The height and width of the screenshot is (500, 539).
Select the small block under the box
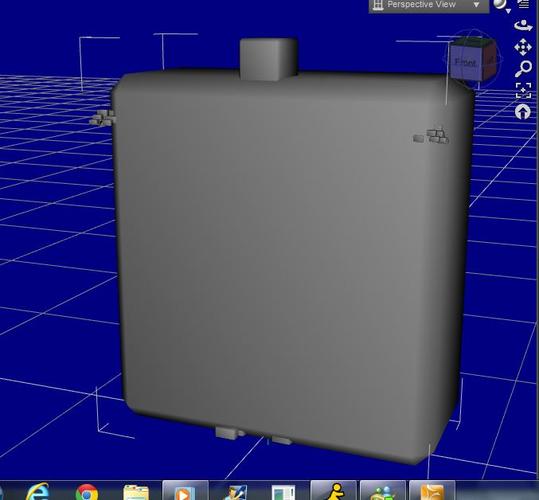[227, 432]
